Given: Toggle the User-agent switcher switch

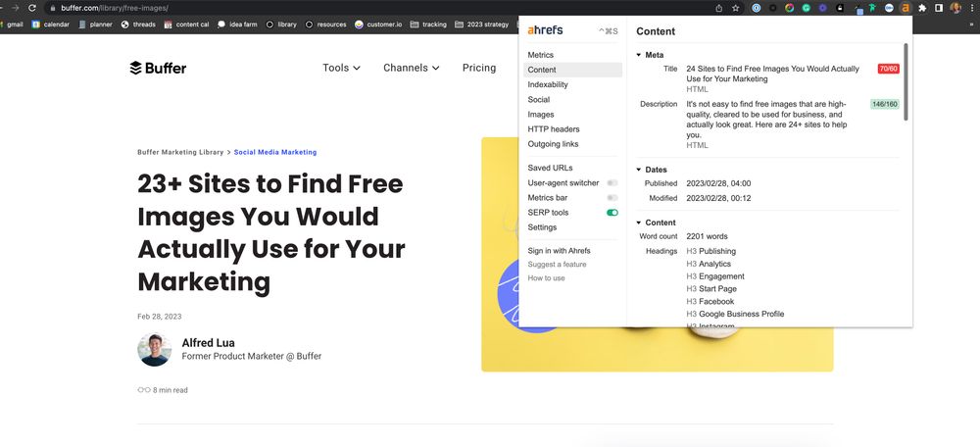Looking at the screenshot, I should 612,183.
